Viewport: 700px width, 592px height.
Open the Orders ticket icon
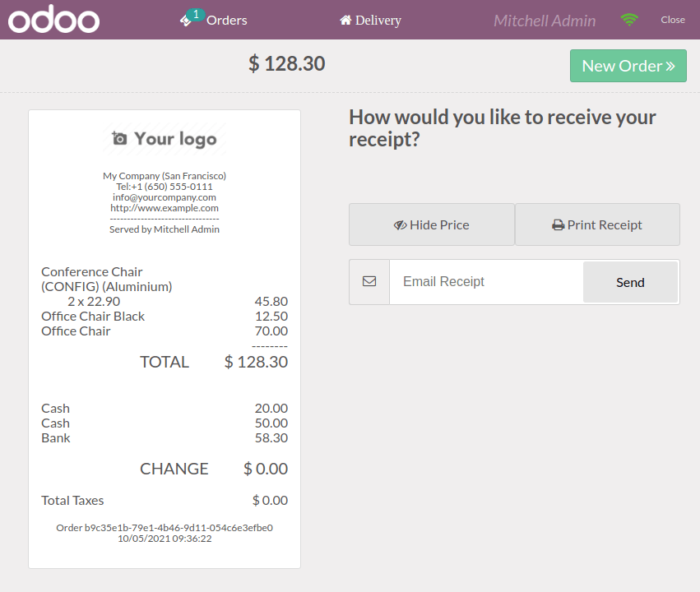point(185,21)
